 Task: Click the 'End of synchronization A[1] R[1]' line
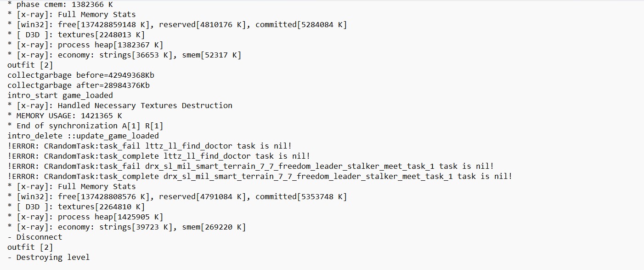(x=85, y=126)
